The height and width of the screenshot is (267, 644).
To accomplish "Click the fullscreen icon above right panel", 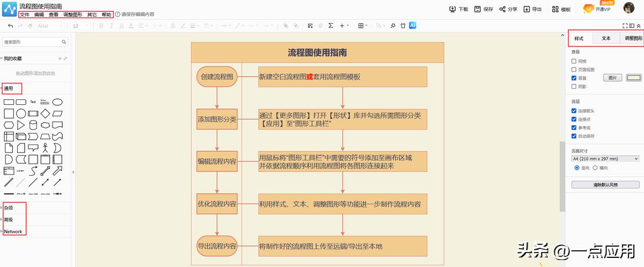I will pos(625,25).
